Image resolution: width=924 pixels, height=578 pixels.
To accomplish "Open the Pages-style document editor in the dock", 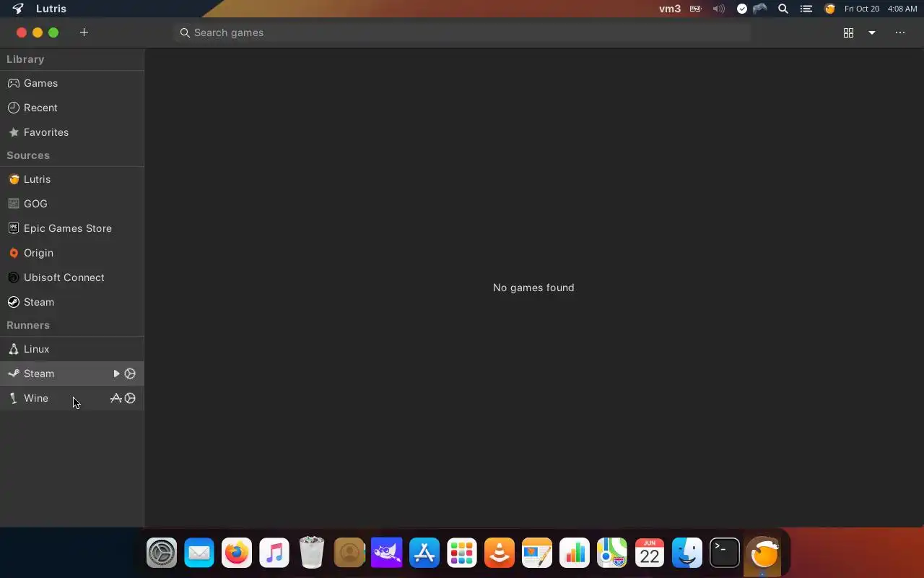I will pyautogui.click(x=537, y=554).
